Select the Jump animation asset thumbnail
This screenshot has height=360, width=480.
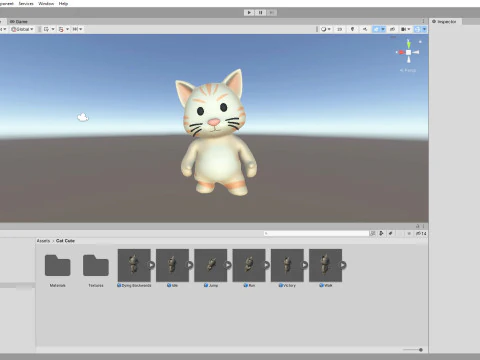pos(211,265)
